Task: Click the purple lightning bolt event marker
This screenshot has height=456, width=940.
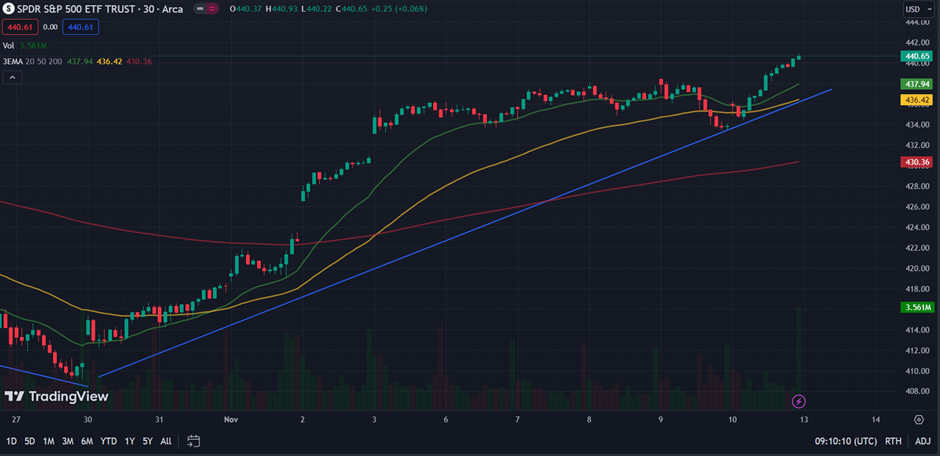Action: [x=799, y=402]
